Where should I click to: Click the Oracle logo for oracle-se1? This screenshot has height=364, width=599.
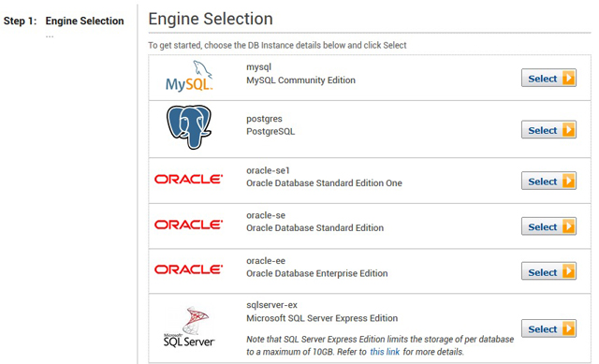(x=189, y=179)
